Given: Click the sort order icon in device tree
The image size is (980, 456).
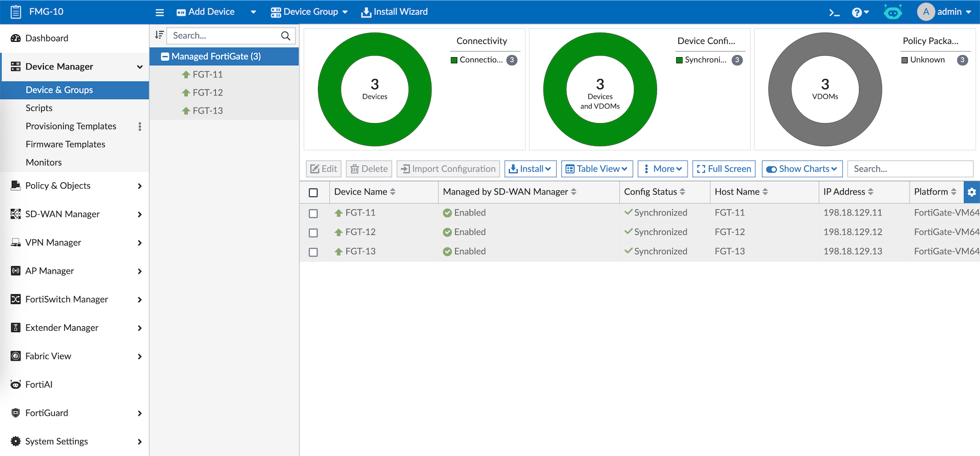Looking at the screenshot, I should pos(159,35).
